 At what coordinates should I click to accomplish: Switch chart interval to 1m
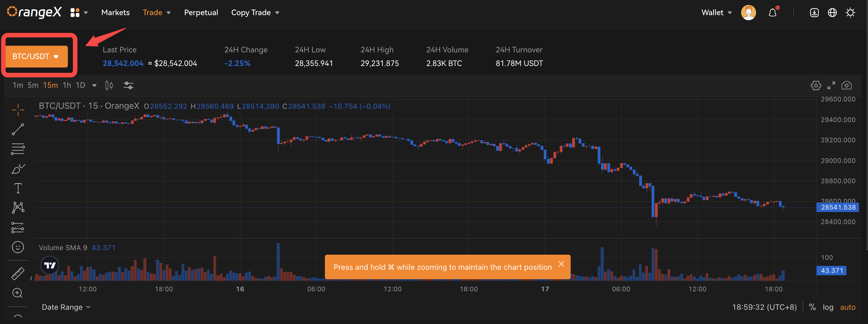pos(18,85)
